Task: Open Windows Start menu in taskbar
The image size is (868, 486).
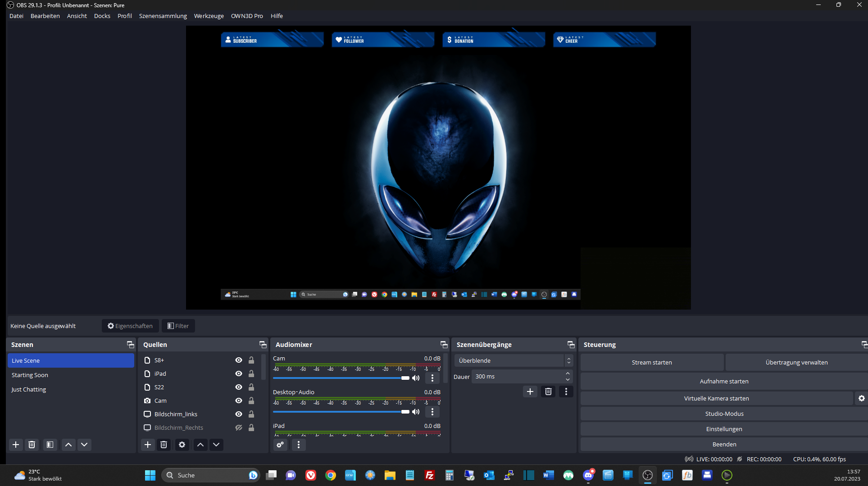Action: [x=150, y=475]
